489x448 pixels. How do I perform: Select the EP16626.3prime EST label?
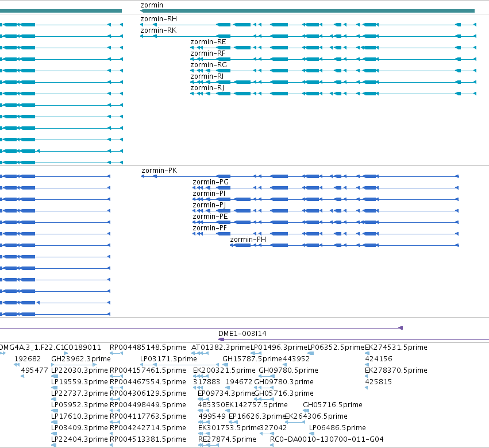tap(257, 417)
